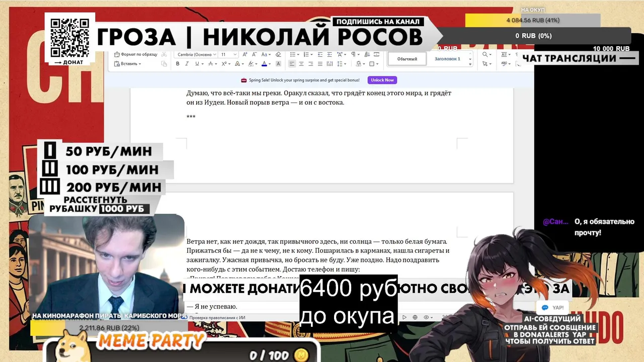This screenshot has width=644, height=362.
Task: Click the play icon in the status bar
Action: [405, 317]
